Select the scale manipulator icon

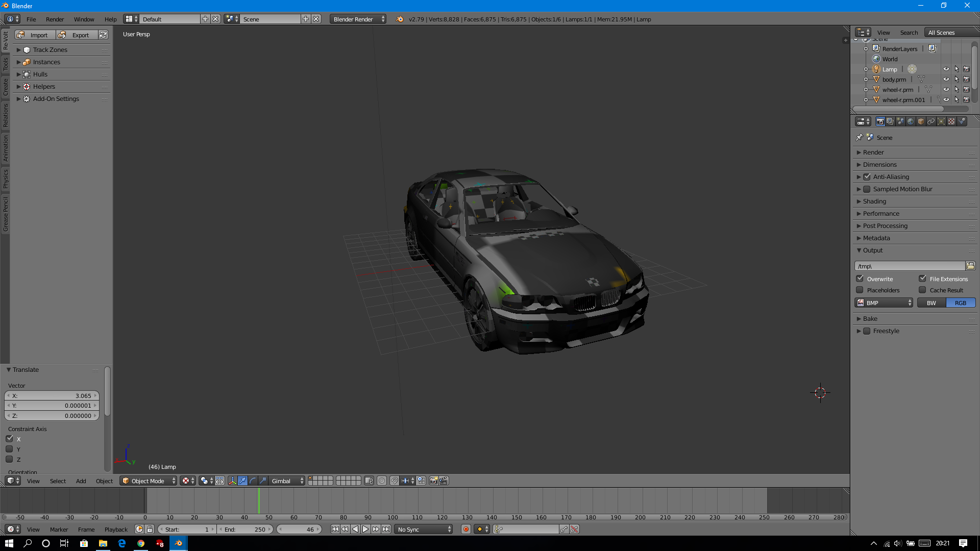pos(263,481)
